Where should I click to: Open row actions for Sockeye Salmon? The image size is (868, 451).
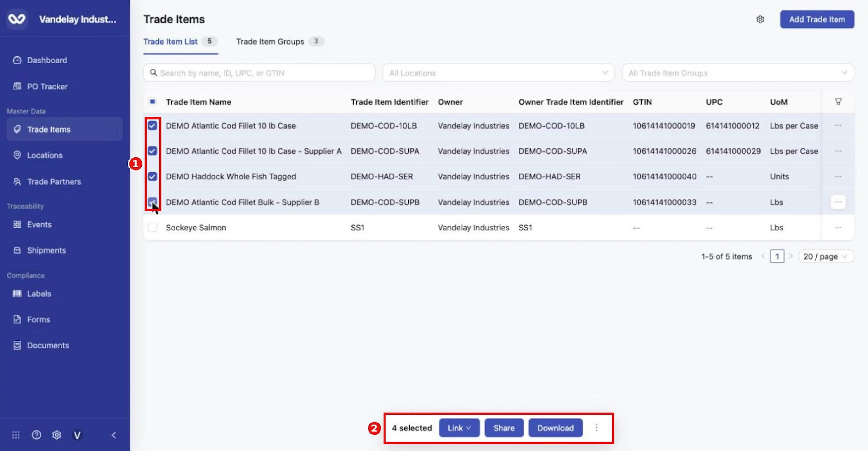(x=838, y=228)
